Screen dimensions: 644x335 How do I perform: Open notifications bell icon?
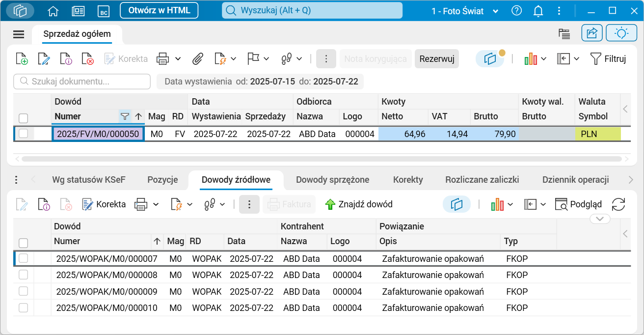coord(538,11)
